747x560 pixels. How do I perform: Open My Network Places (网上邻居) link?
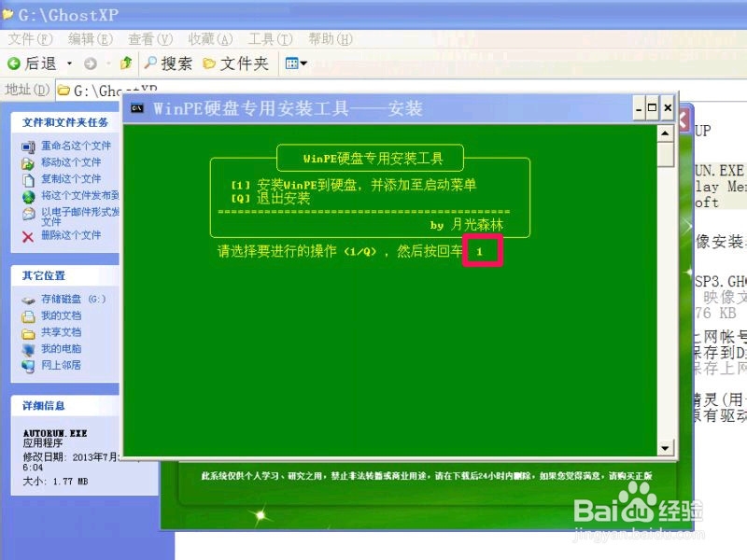pyautogui.click(x=61, y=365)
